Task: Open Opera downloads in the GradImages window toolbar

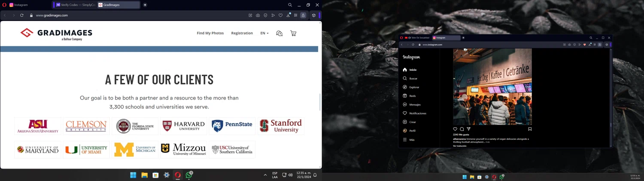Action: (x=288, y=15)
